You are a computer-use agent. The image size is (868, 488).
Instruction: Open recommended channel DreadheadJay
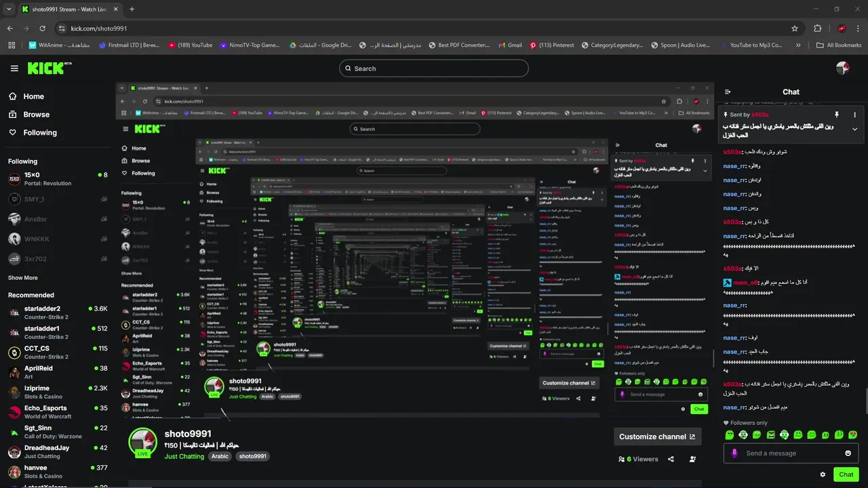(x=58, y=452)
